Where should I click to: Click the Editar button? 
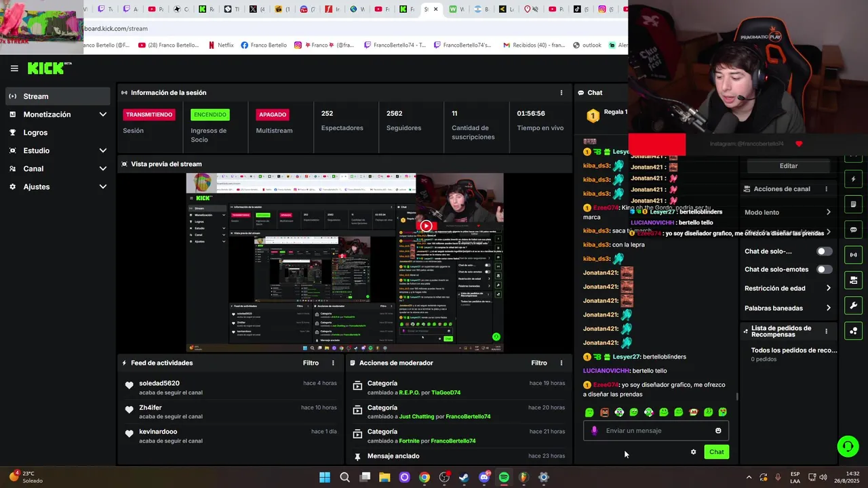(789, 166)
